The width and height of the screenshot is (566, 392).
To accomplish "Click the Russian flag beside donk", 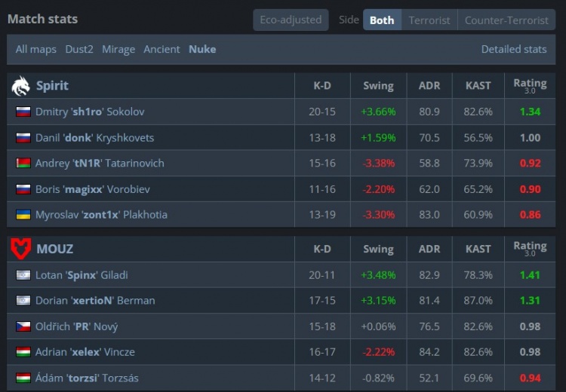I will coord(23,138).
